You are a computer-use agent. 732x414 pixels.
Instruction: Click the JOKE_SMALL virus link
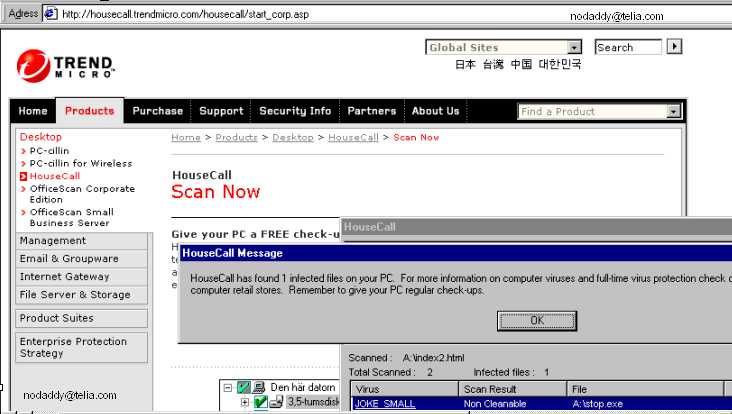[385, 404]
